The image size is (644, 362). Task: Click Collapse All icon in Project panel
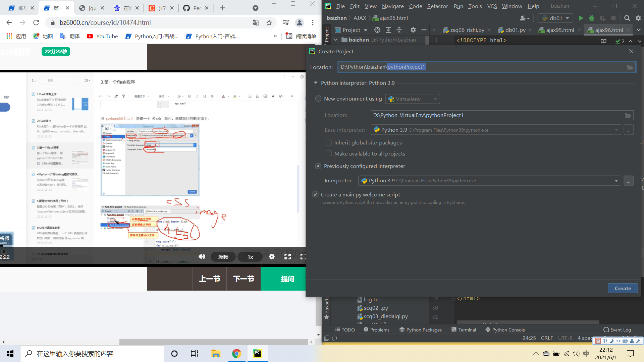[x=399, y=30]
